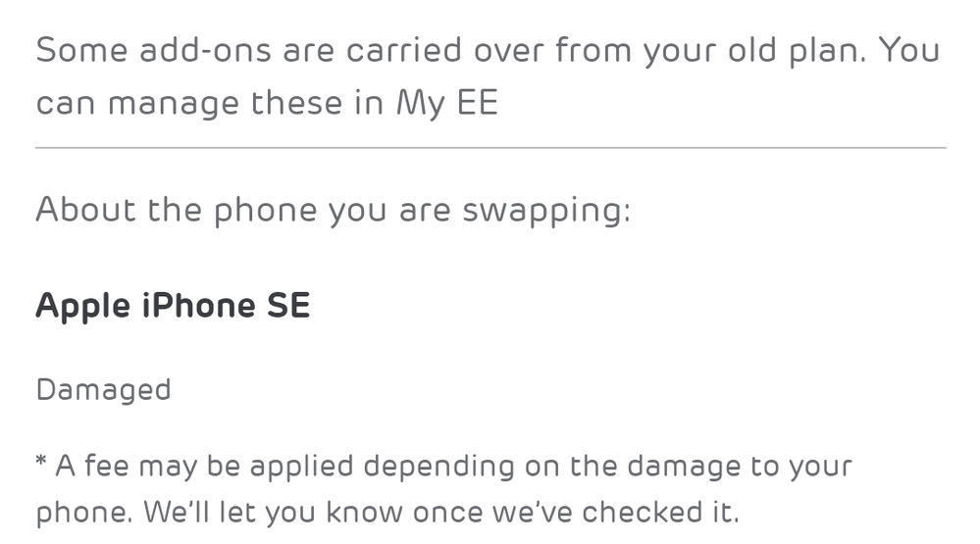
Task: Click the 'SE' in the phone name
Action: click(x=288, y=306)
